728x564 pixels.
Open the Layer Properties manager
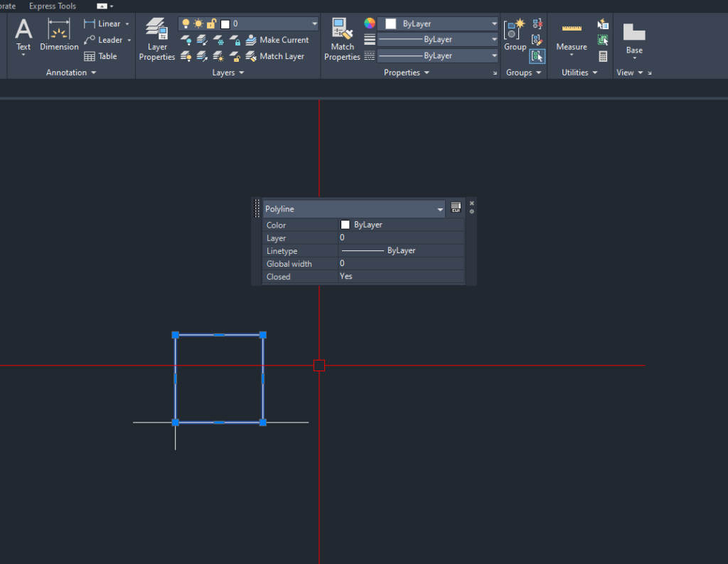click(x=157, y=40)
